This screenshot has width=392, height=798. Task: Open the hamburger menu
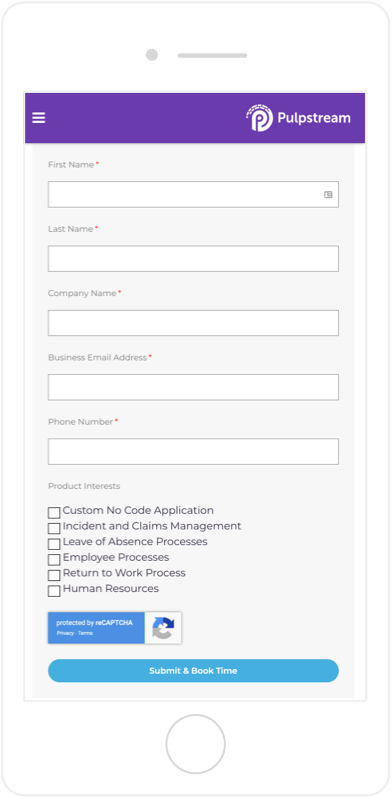[39, 118]
